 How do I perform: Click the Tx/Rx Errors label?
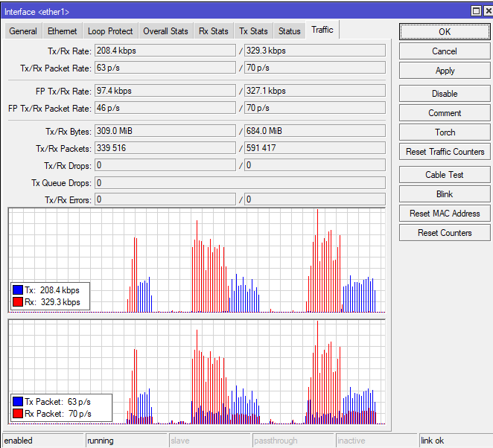pyautogui.click(x=69, y=199)
